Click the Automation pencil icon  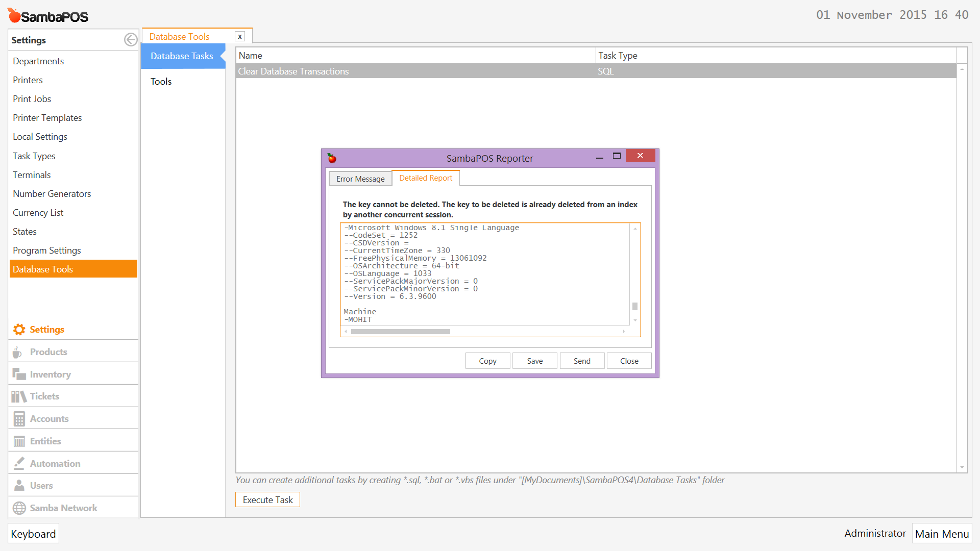click(x=19, y=463)
